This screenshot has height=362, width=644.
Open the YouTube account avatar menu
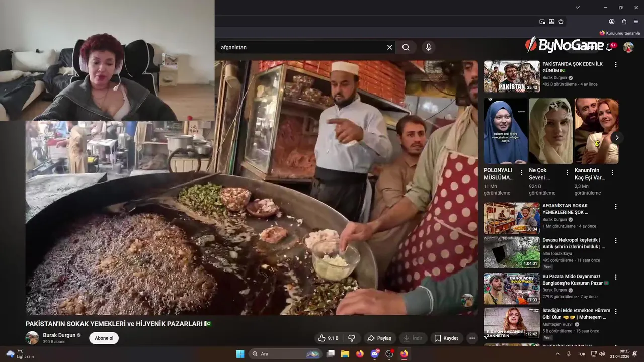point(628,47)
